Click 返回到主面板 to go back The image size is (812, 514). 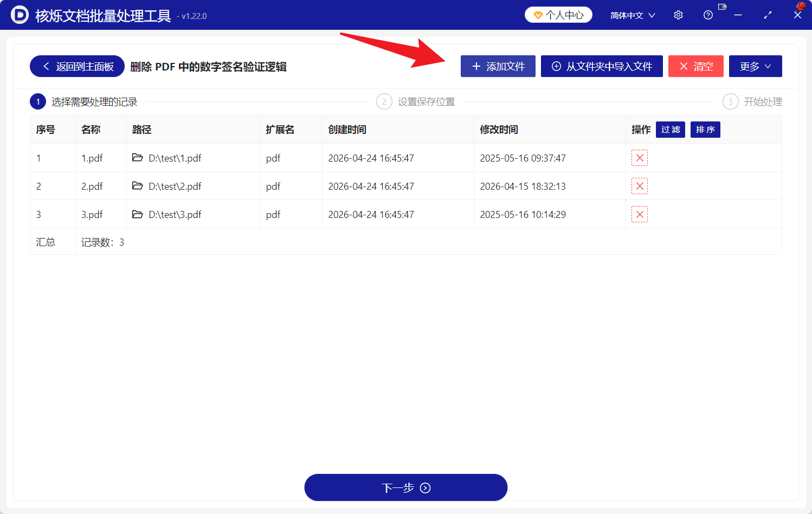(76, 66)
